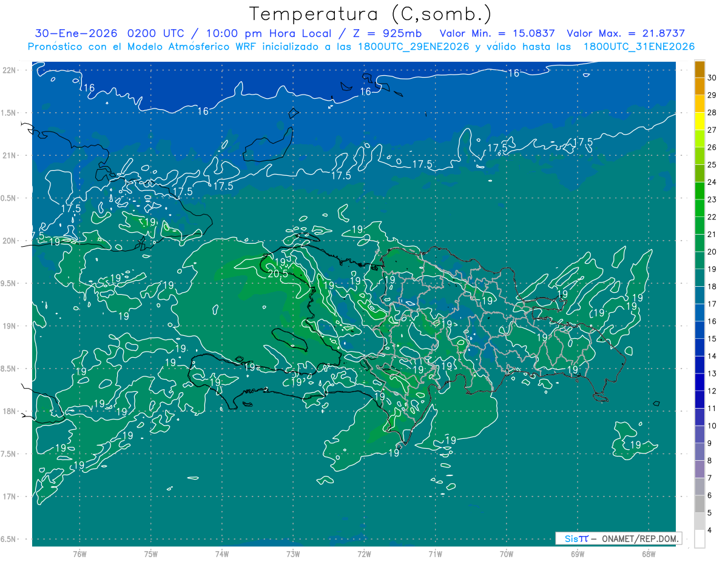Click the 20.5 contour label on the map

click(x=277, y=273)
